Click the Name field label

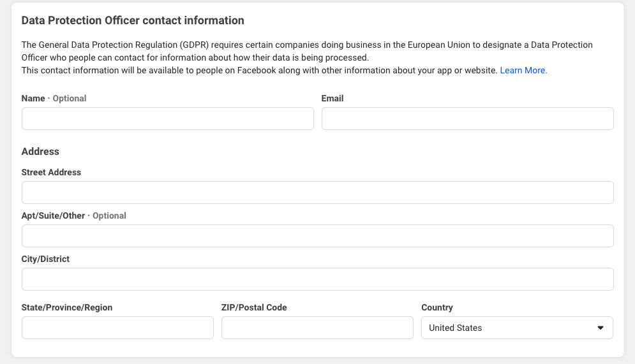[33, 98]
